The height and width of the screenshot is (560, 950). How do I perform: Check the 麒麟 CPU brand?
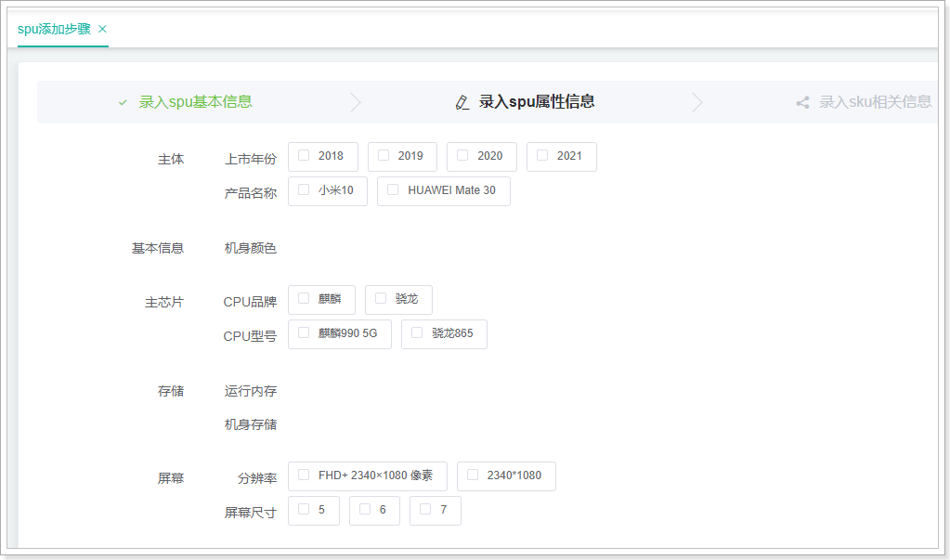pos(321,299)
